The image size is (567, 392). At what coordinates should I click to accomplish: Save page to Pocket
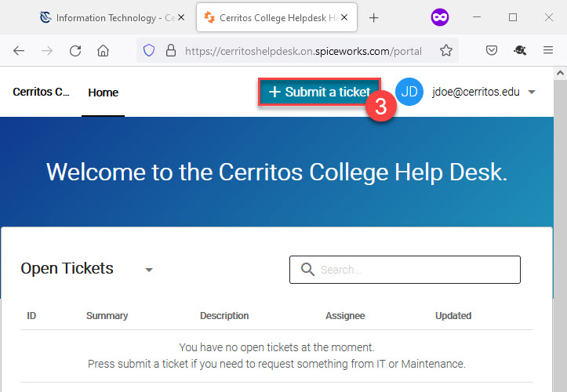[492, 50]
